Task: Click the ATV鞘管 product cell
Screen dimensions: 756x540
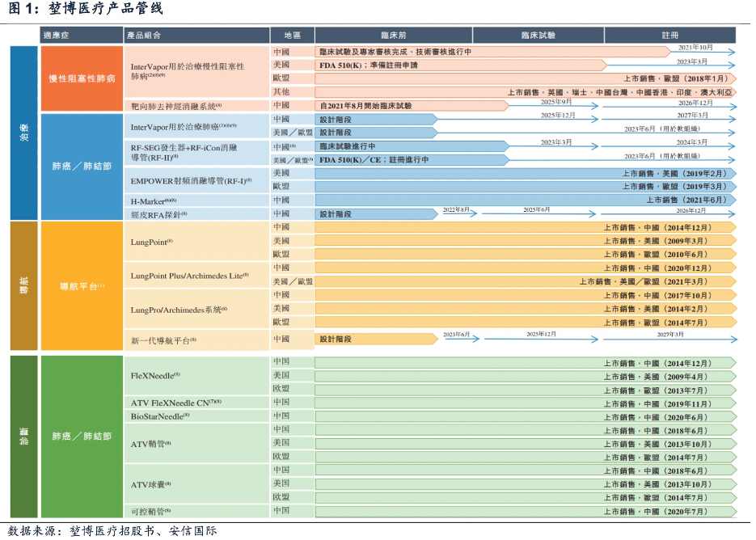Action: pos(196,444)
